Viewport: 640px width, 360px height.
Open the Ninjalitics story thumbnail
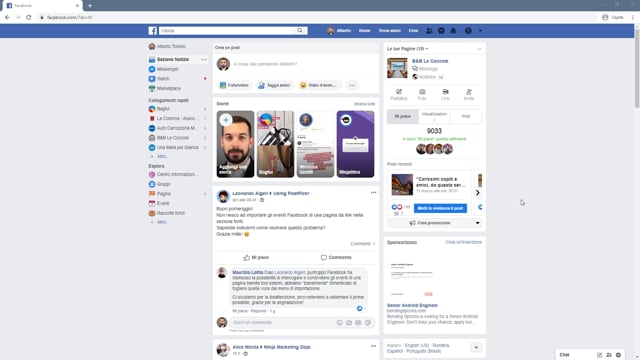pyautogui.click(x=355, y=144)
